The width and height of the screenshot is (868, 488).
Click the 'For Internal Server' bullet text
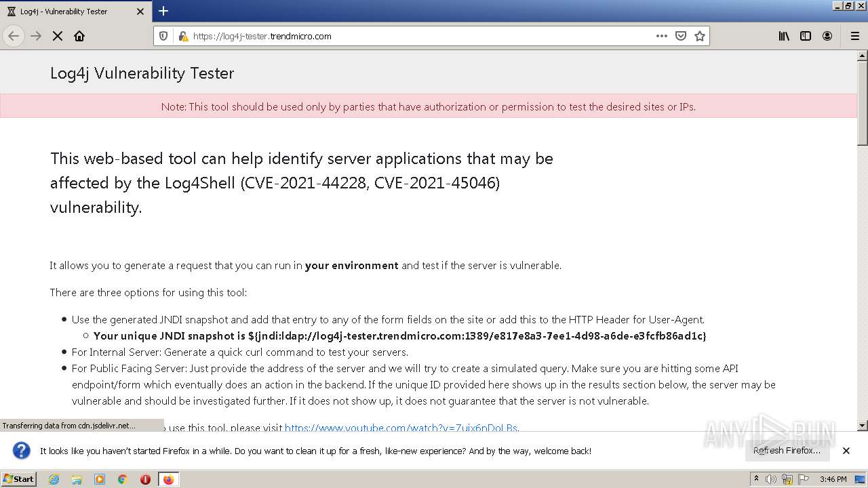coord(240,352)
